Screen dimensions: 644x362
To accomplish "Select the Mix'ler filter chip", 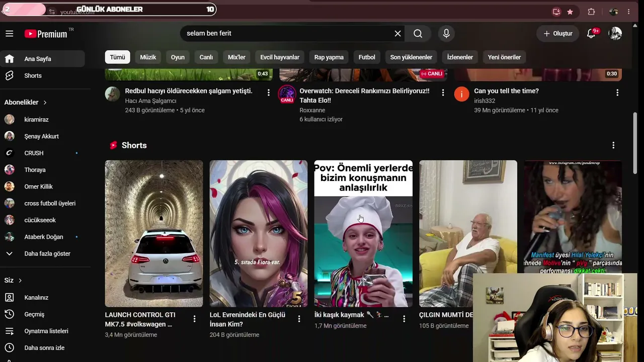I will (236, 57).
